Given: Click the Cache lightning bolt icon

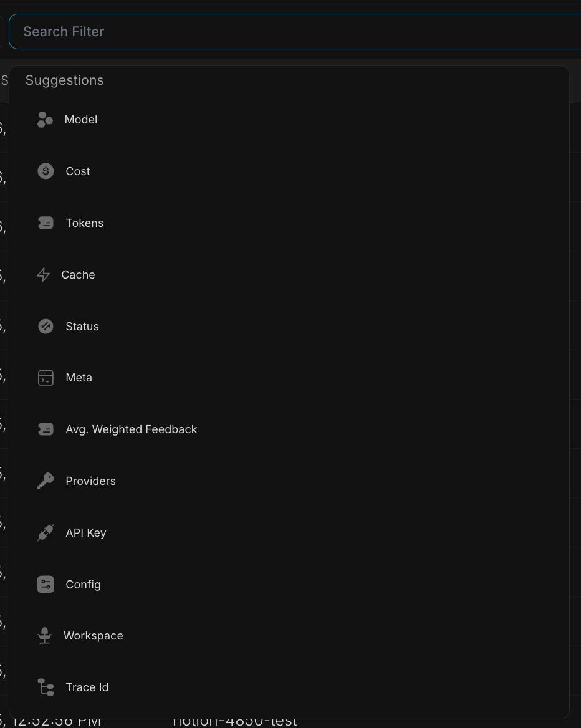Looking at the screenshot, I should 43,275.
